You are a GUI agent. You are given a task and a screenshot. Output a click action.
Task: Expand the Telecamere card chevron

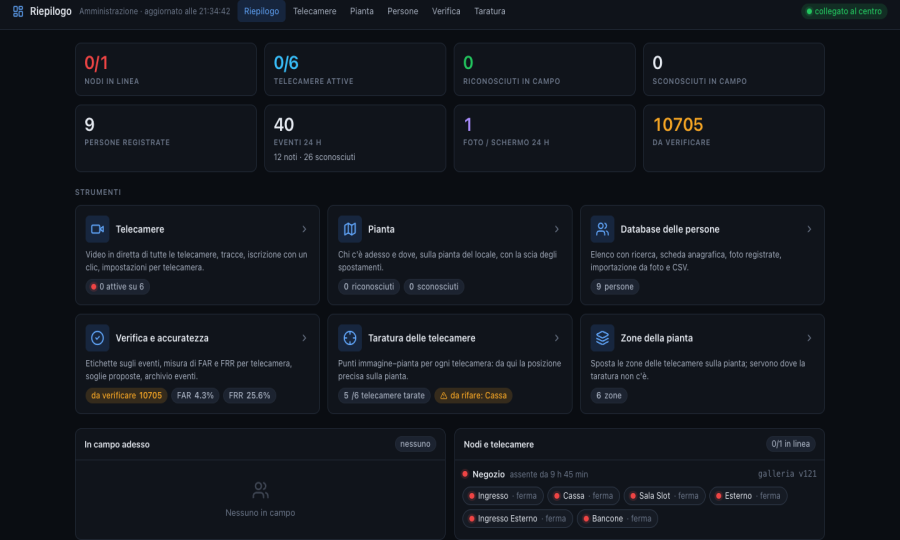[304, 229]
